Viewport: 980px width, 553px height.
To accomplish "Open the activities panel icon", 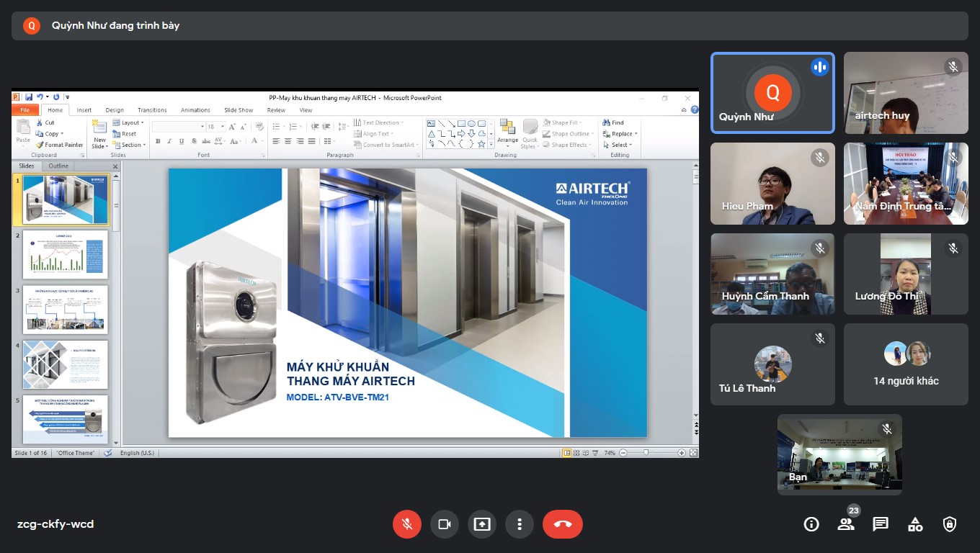I will [915, 524].
